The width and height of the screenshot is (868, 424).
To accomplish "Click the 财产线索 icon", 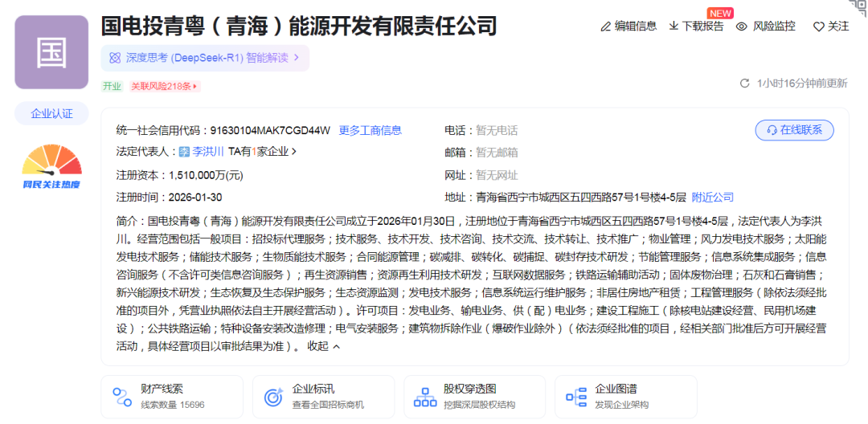I will [122, 397].
